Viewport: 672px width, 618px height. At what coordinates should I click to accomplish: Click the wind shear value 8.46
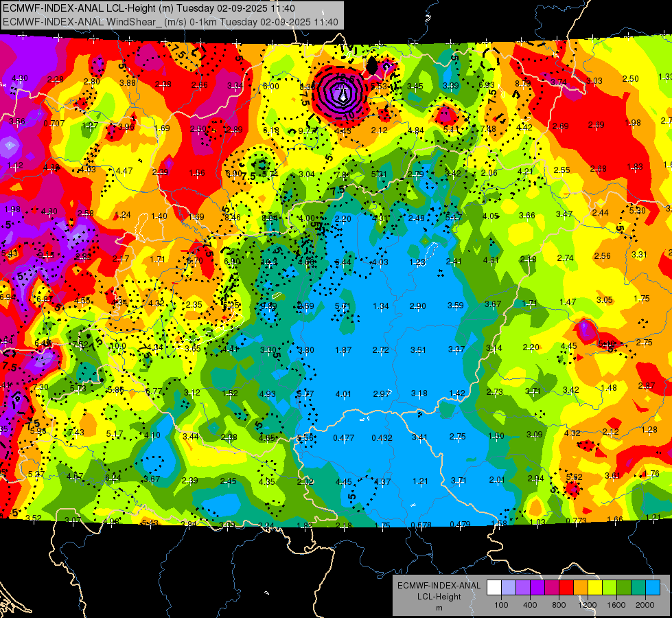[x=233, y=218]
